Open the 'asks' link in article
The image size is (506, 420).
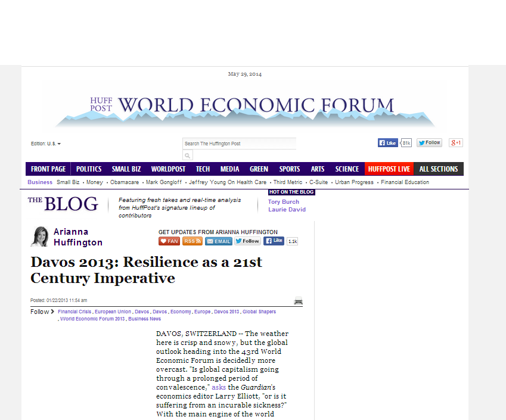219,387
